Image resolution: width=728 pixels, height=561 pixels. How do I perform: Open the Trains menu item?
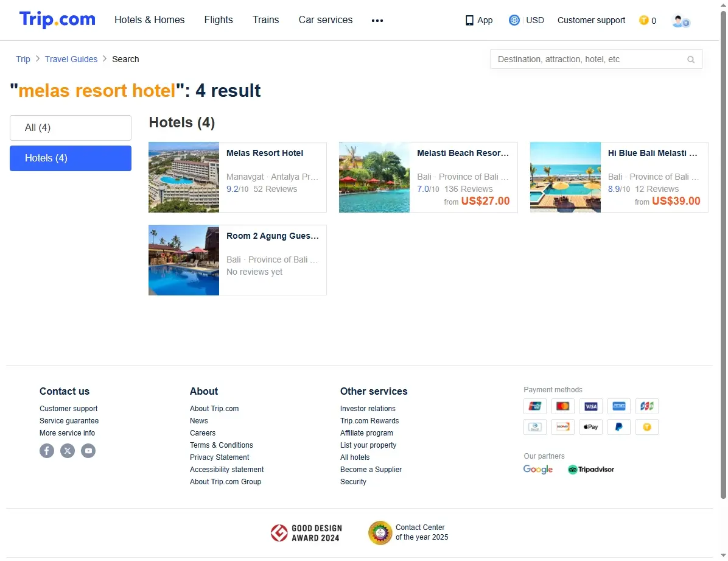[x=265, y=20]
